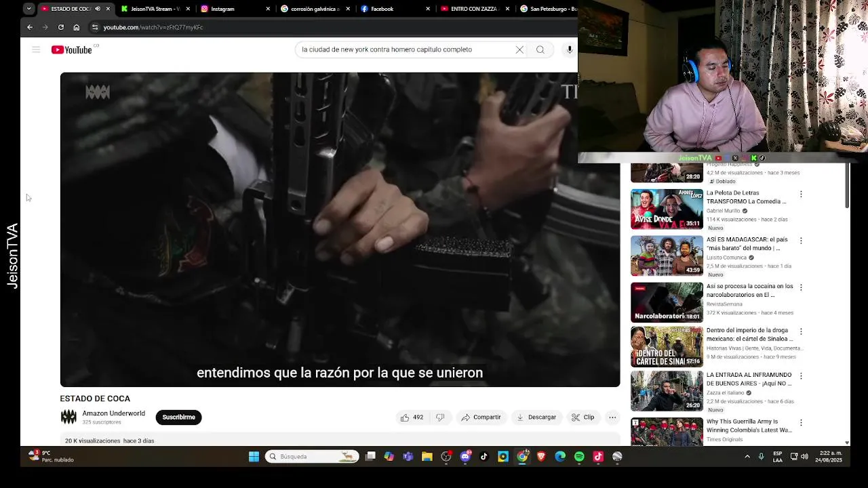Dislike the video with thumbs down
The width and height of the screenshot is (868, 488).
440,418
